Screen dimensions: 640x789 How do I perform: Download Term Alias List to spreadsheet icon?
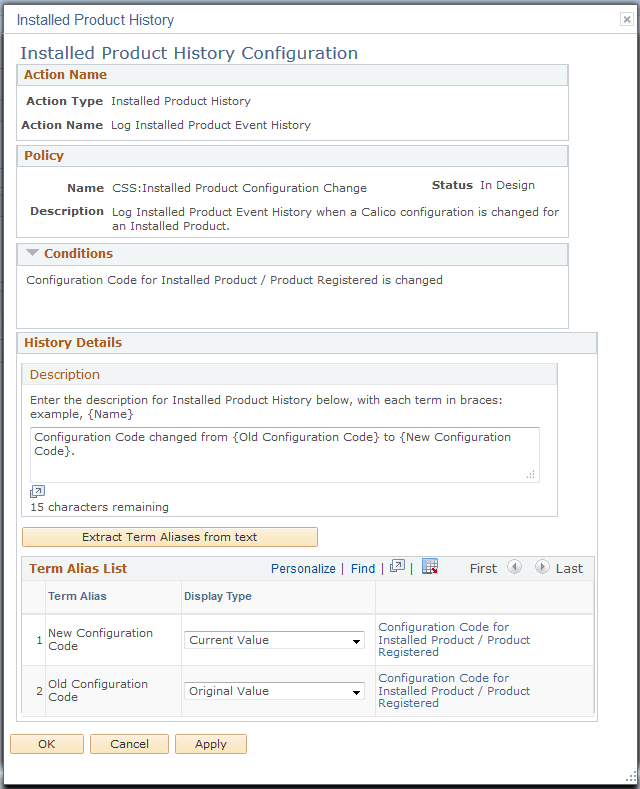(x=430, y=567)
